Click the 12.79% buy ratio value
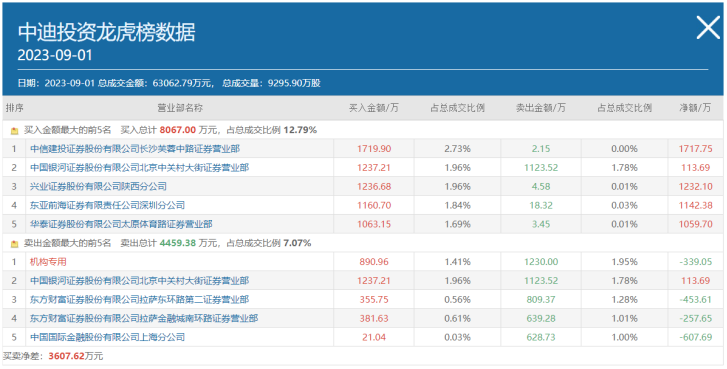The image size is (727, 369). [x=300, y=130]
